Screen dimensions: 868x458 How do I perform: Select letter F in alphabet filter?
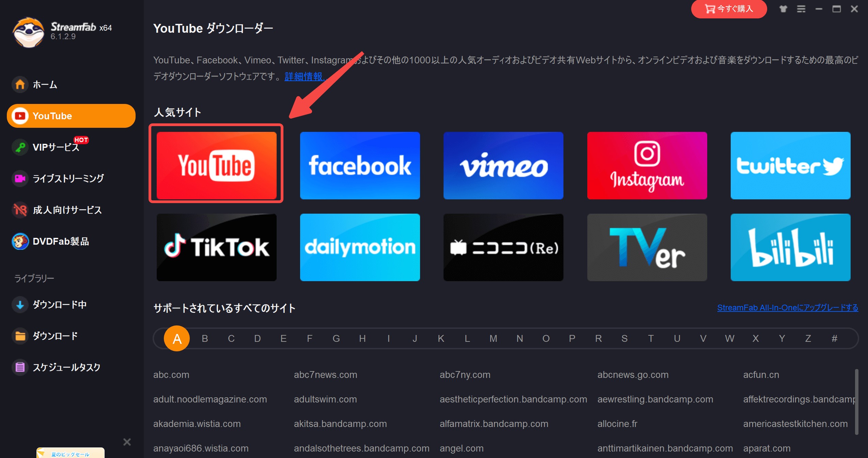tap(310, 338)
